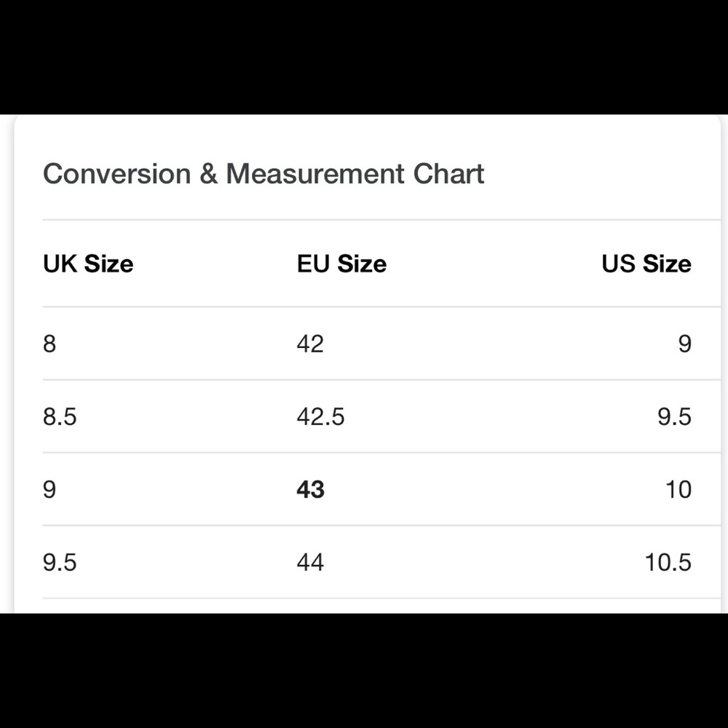Click the bold EU size 43
The height and width of the screenshot is (728, 728).
tap(311, 490)
